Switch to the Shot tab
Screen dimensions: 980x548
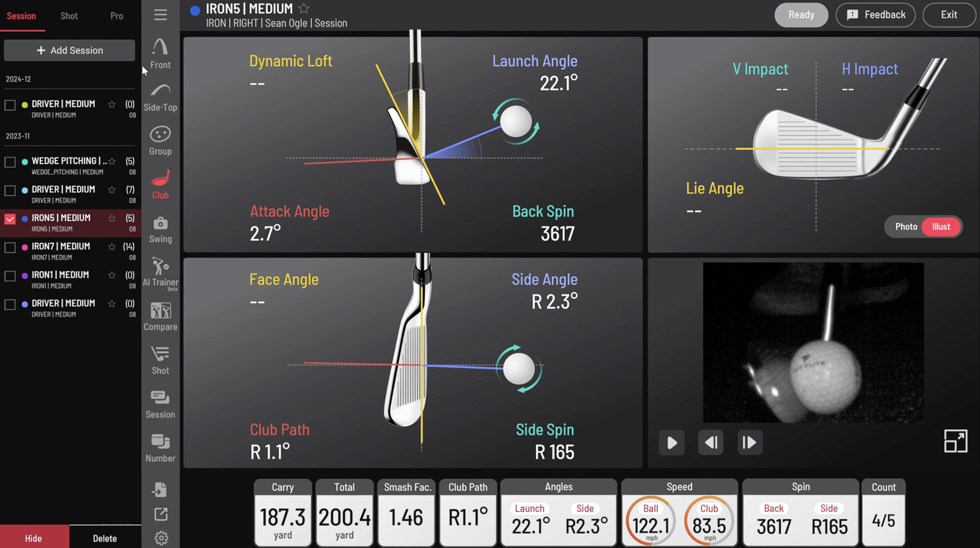(x=69, y=16)
